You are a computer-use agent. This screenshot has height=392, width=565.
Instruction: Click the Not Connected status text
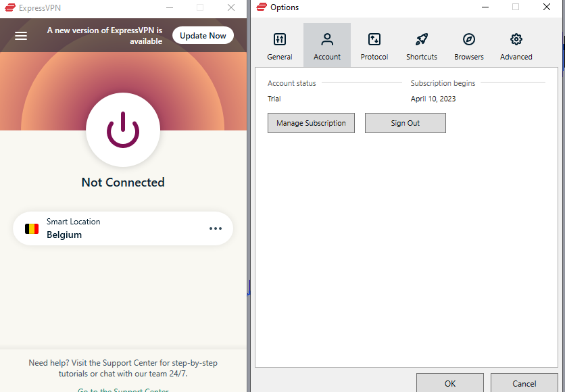123,182
